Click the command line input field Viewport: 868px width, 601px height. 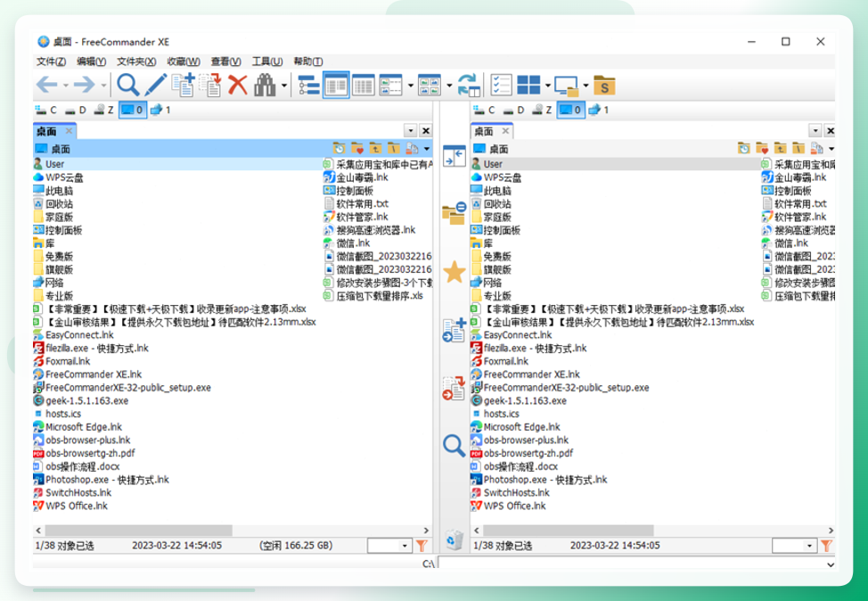click(636, 564)
